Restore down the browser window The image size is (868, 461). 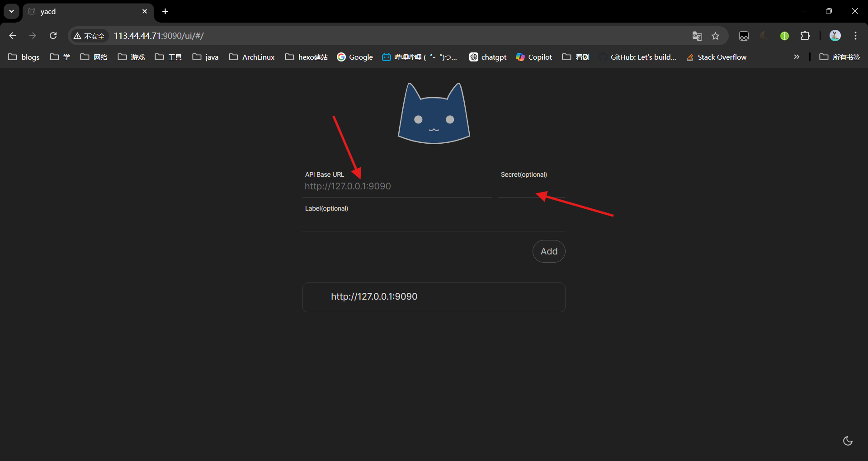point(829,11)
